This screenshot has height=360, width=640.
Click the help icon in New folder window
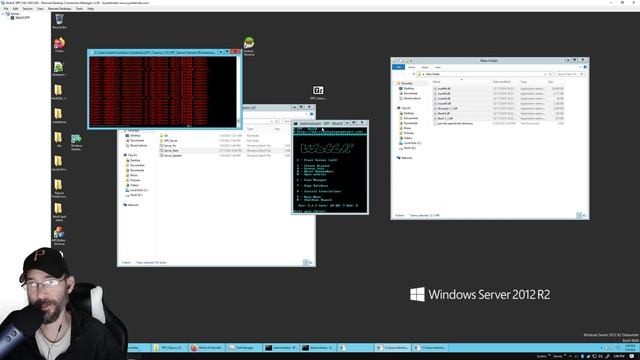[x=585, y=67]
